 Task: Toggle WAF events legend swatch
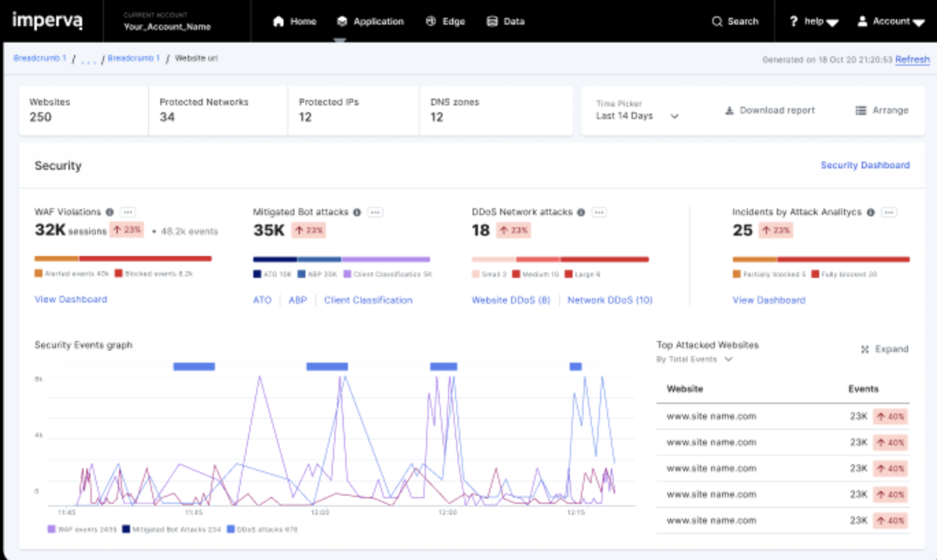point(51,529)
